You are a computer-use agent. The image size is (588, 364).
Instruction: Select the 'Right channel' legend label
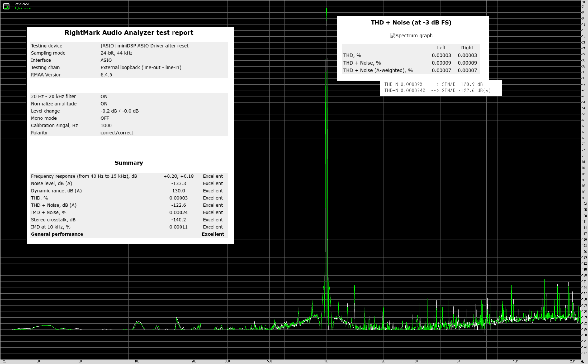22,8
